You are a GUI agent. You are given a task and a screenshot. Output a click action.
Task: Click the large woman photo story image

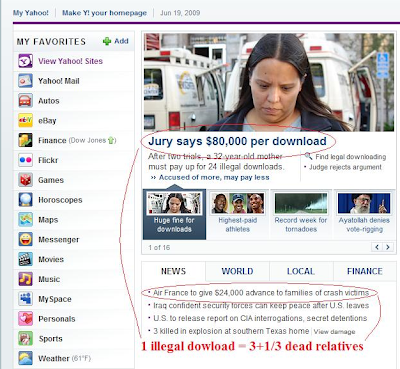[269, 82]
